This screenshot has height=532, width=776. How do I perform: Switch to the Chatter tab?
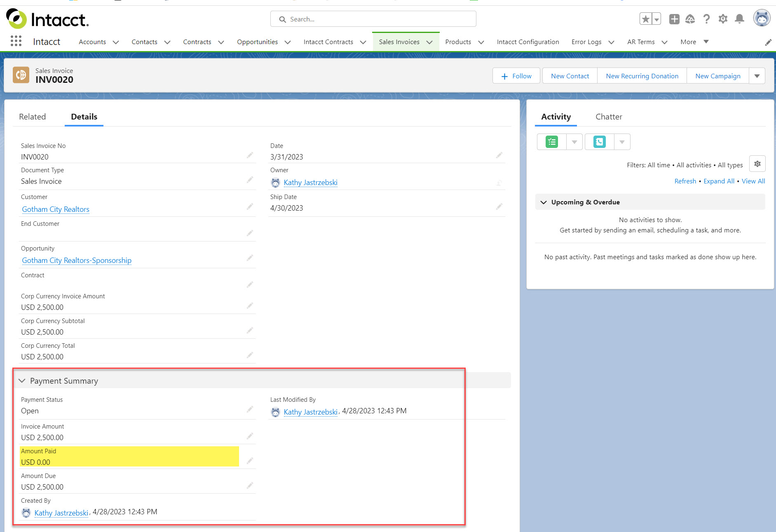pyautogui.click(x=608, y=117)
